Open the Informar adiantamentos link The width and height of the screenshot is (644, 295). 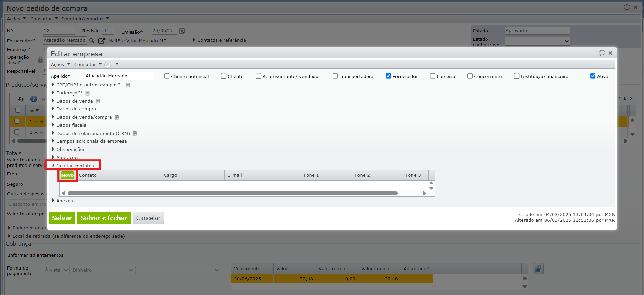[36, 255]
